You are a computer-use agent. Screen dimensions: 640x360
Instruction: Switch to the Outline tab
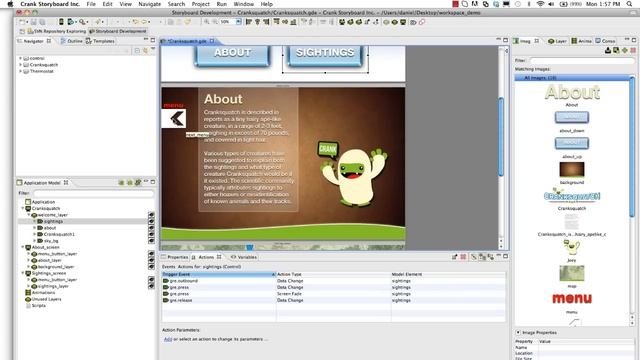point(71,41)
